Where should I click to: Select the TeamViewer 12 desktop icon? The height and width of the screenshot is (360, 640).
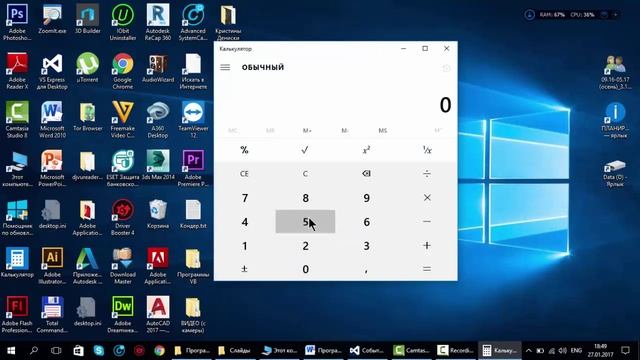(x=193, y=120)
